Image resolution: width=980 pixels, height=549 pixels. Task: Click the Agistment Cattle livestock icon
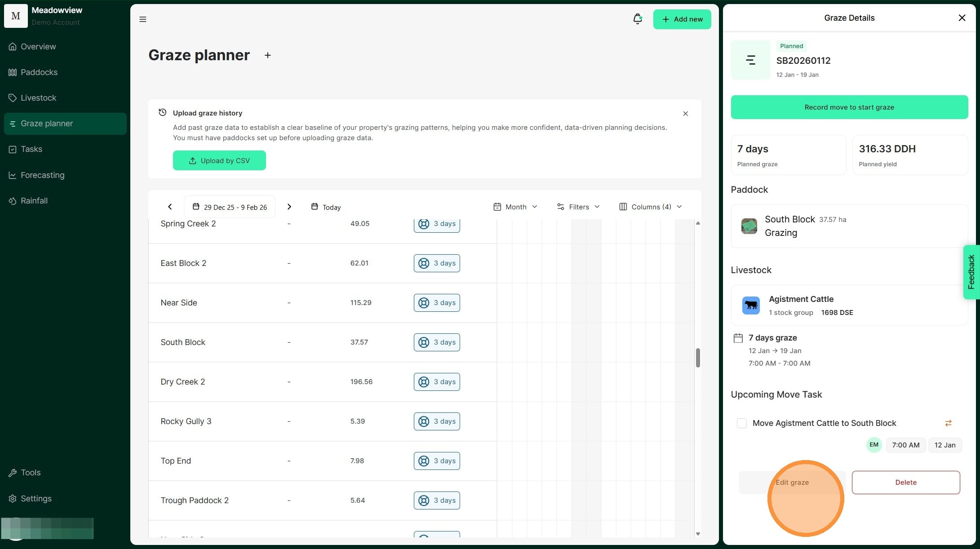pos(751,305)
